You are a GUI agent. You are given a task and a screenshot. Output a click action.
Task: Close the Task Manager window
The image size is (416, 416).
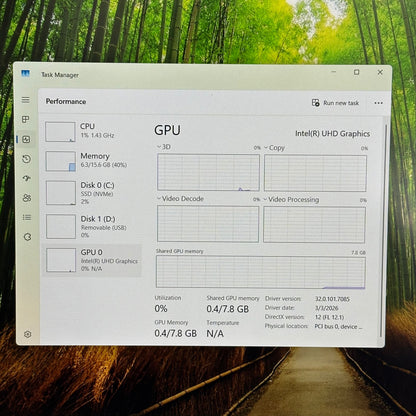point(380,72)
